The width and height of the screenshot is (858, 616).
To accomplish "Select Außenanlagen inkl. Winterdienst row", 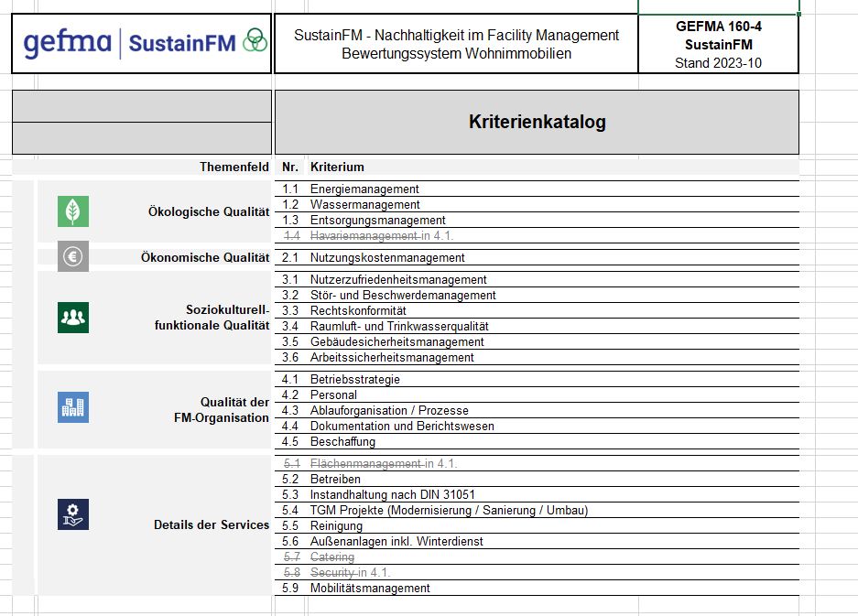I will click(x=537, y=541).
